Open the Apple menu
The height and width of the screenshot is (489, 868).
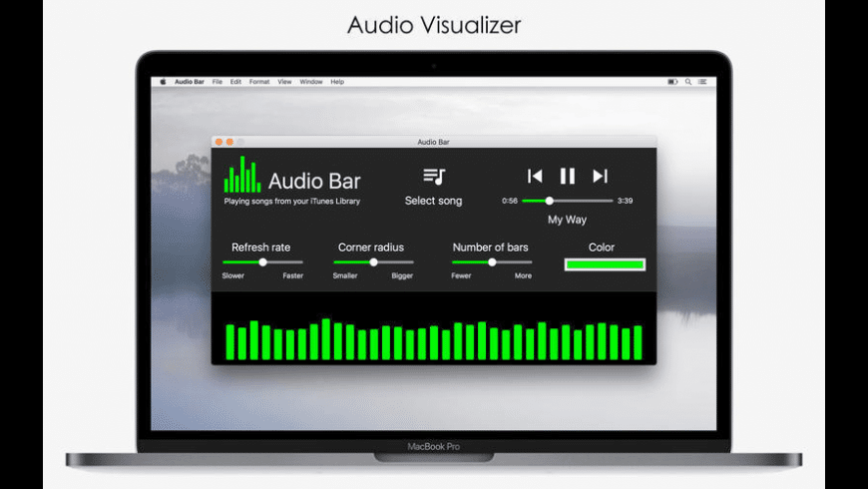coord(164,82)
